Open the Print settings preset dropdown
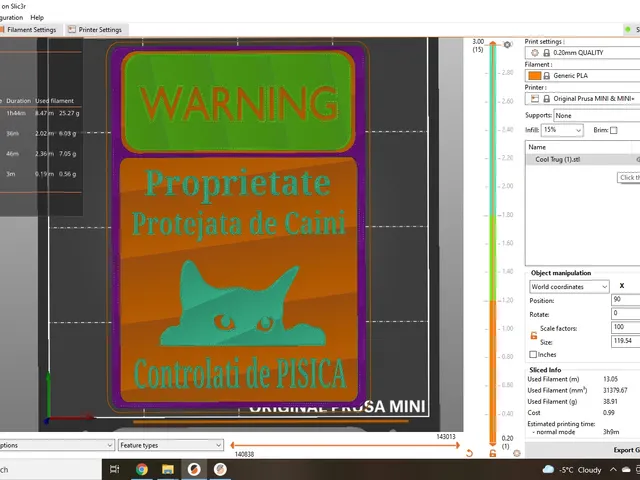This screenshot has width=640, height=480. pyautogui.click(x=582, y=53)
